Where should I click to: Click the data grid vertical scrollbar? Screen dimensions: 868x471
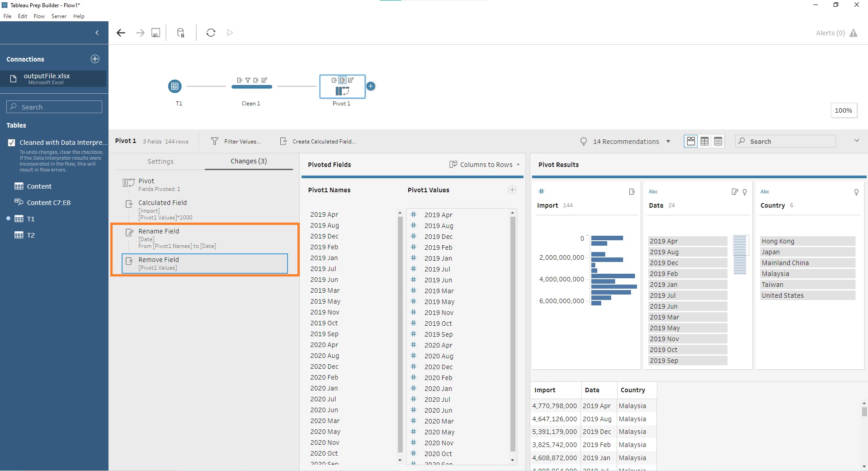864,411
